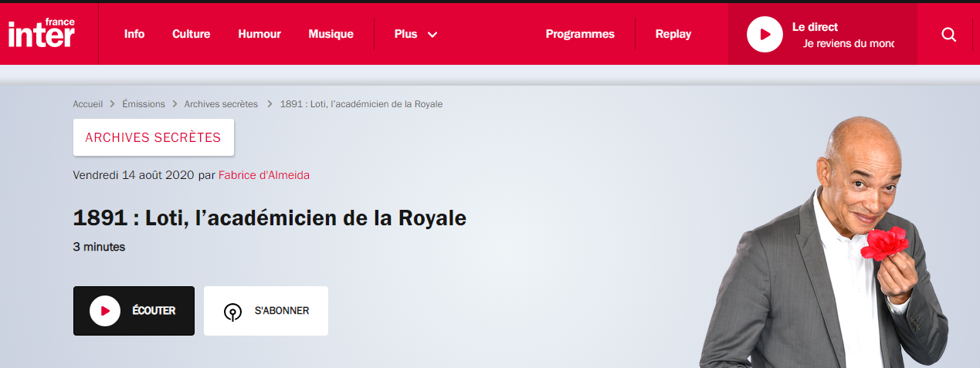This screenshot has width=980, height=368.
Task: Go to Replay
Action: (673, 34)
